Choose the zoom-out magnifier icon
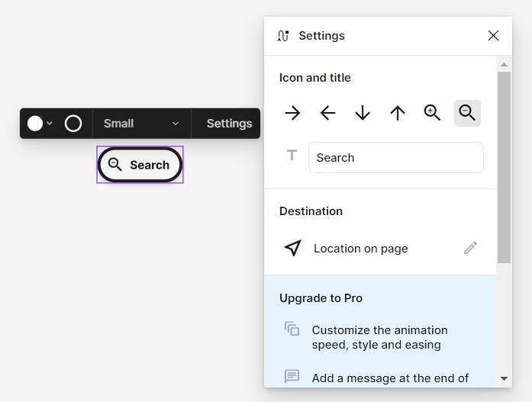Image resolution: width=532 pixels, height=402 pixels. click(x=467, y=113)
